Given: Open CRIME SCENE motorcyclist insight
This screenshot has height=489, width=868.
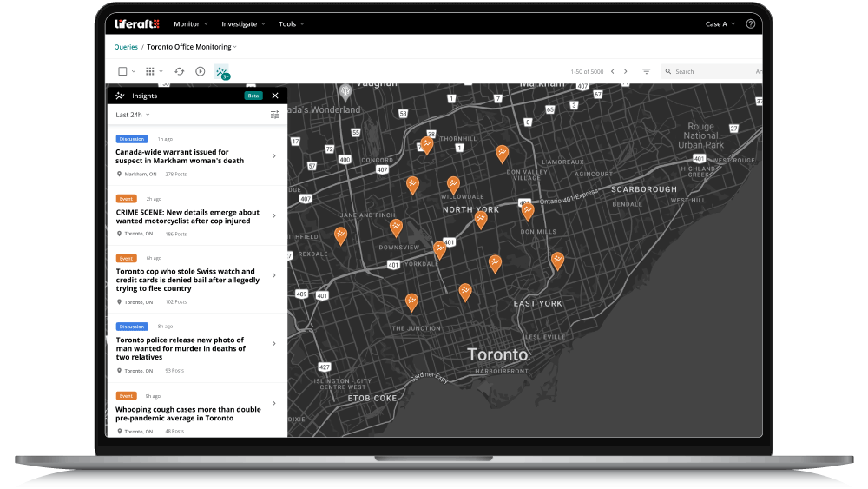Looking at the screenshot, I should click(x=187, y=216).
